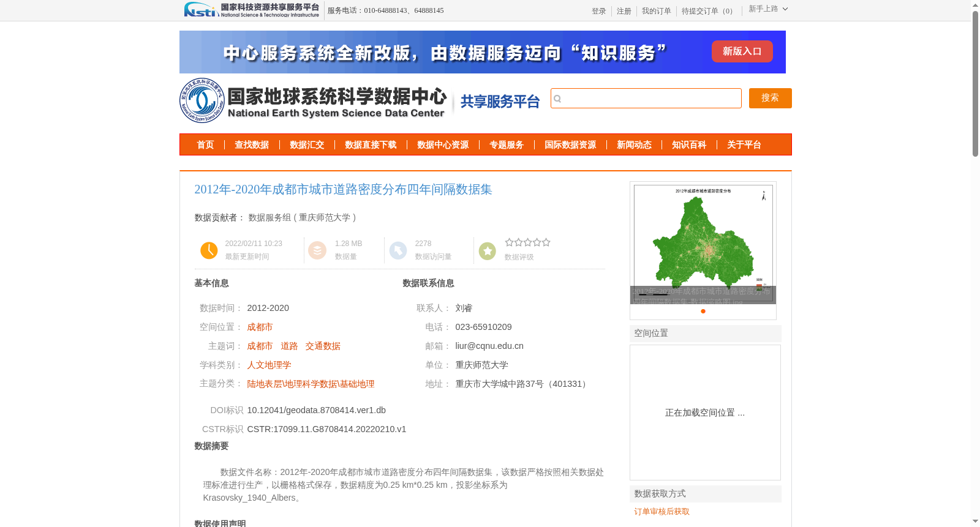Click the magnifier icon inside search box
The image size is (980, 527).
pos(557,99)
